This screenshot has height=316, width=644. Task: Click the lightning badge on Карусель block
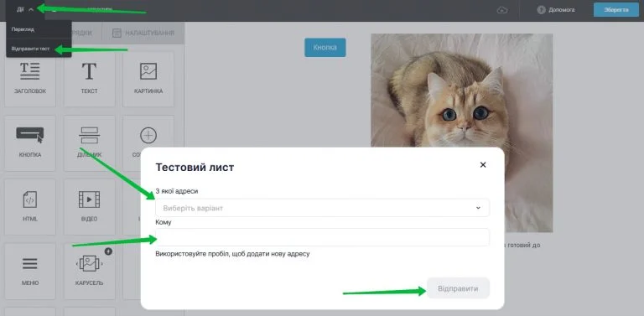tap(108, 251)
